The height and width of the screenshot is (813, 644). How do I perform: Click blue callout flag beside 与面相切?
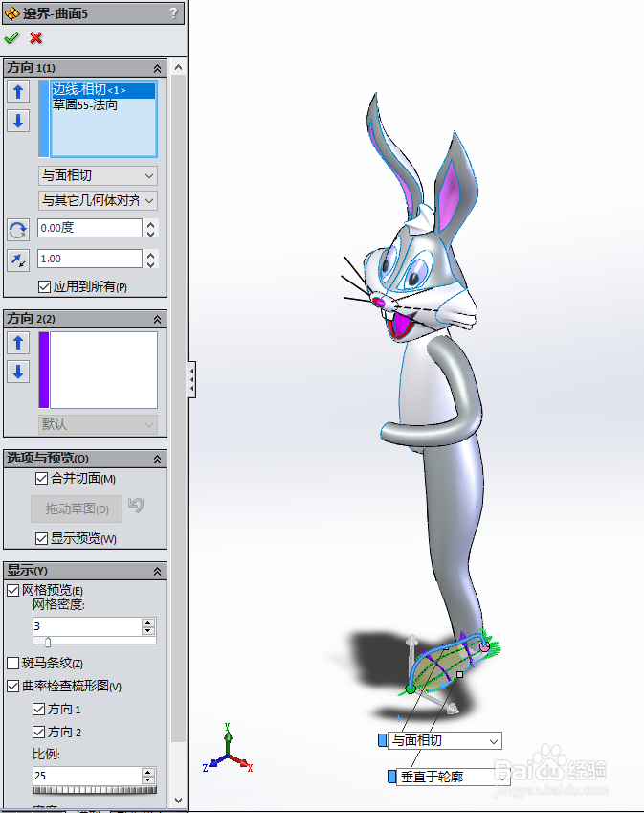click(383, 740)
